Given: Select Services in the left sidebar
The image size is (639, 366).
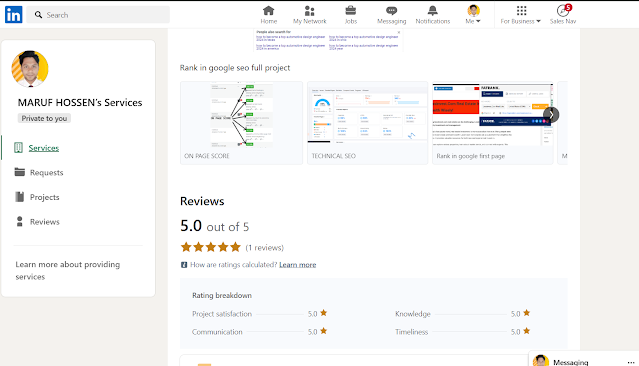Looking at the screenshot, I should click(44, 148).
